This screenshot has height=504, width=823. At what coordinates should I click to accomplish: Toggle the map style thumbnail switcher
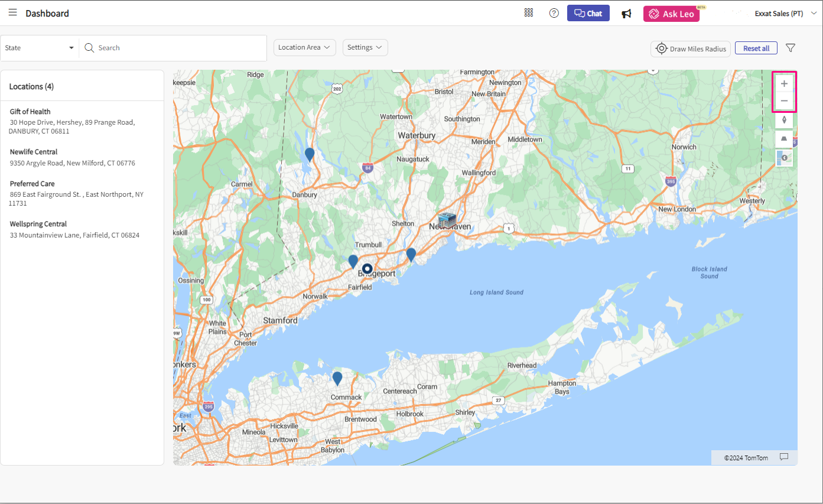click(784, 157)
